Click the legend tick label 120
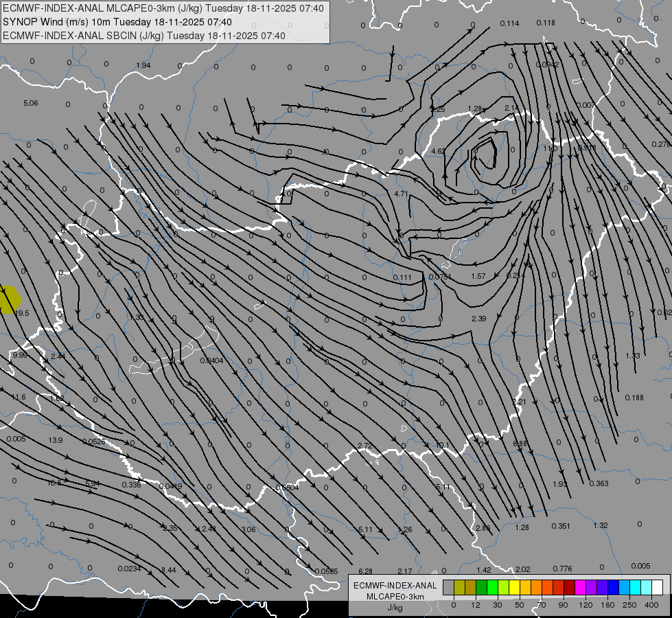The image size is (672, 618). point(586,605)
